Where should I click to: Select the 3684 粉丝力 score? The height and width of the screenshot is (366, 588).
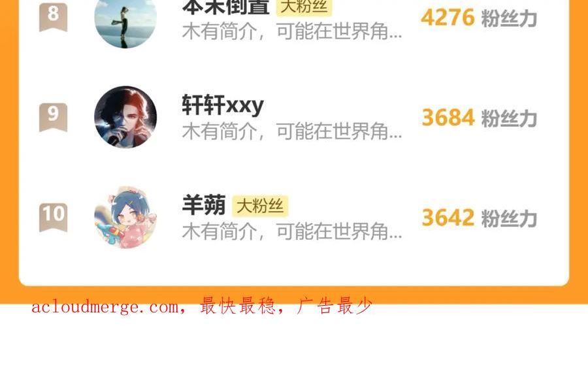[x=480, y=118]
